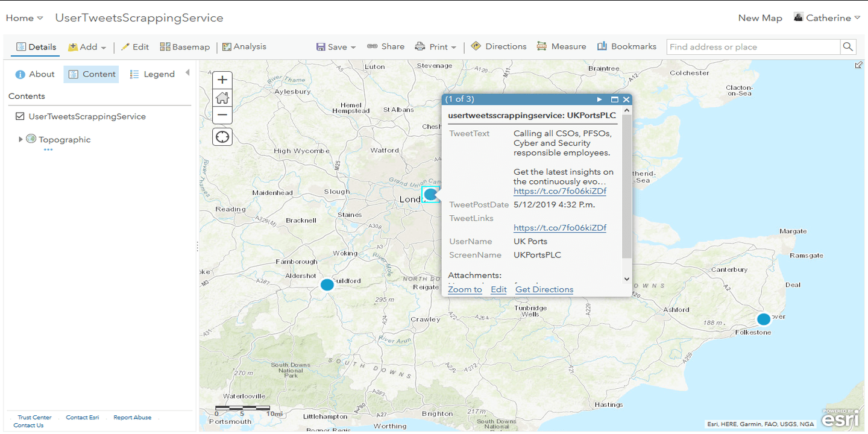Image resolution: width=868 pixels, height=434 pixels.
Task: Go to next popup feature arrow
Action: click(x=599, y=99)
